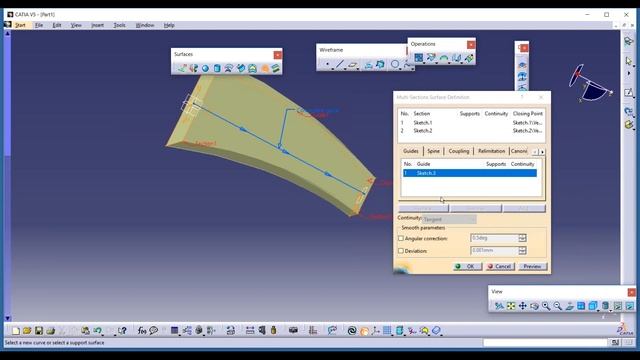Click the Preview button
The image size is (640, 360).
pos(532,267)
